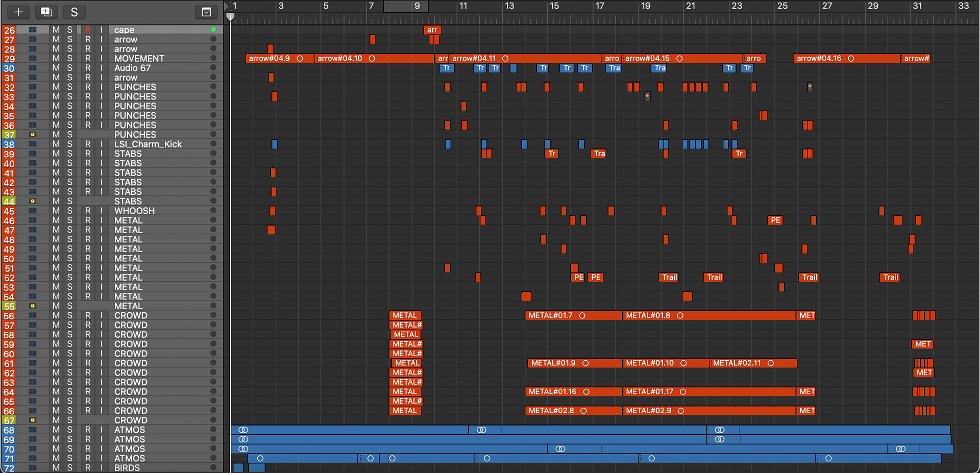Click bar 21 in the timeline ruler

pos(691,6)
